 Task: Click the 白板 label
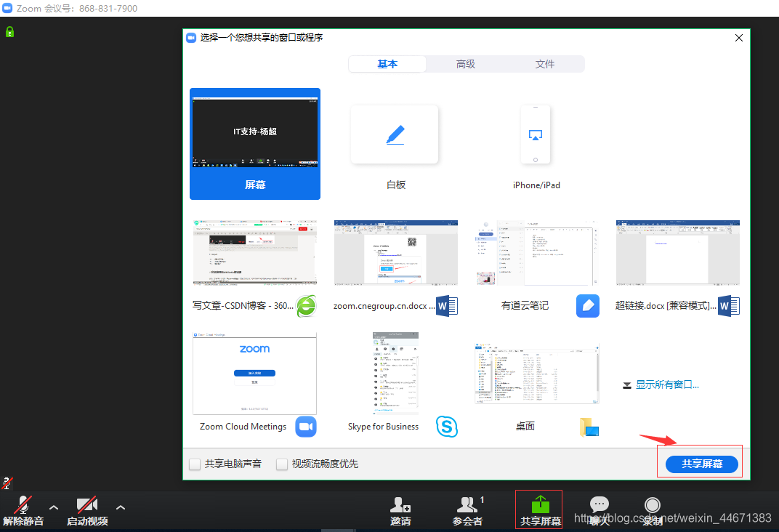point(396,185)
